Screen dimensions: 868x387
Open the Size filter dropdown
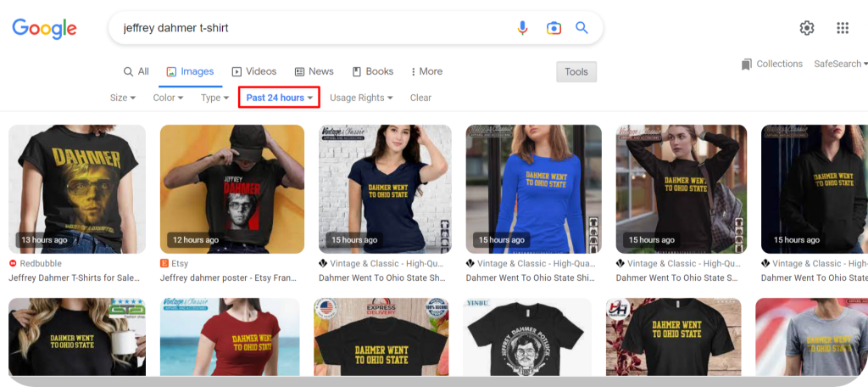[122, 98]
